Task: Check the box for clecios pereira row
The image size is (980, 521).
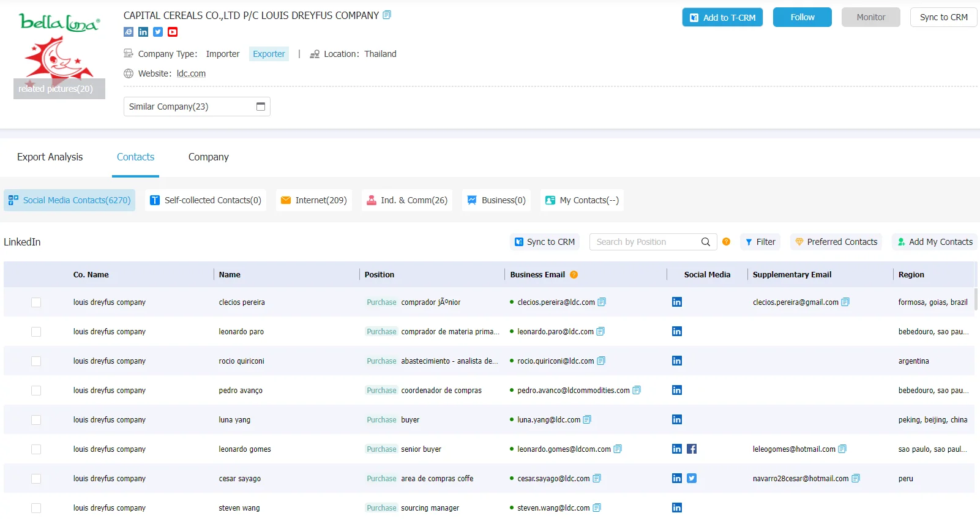Action: pos(36,302)
